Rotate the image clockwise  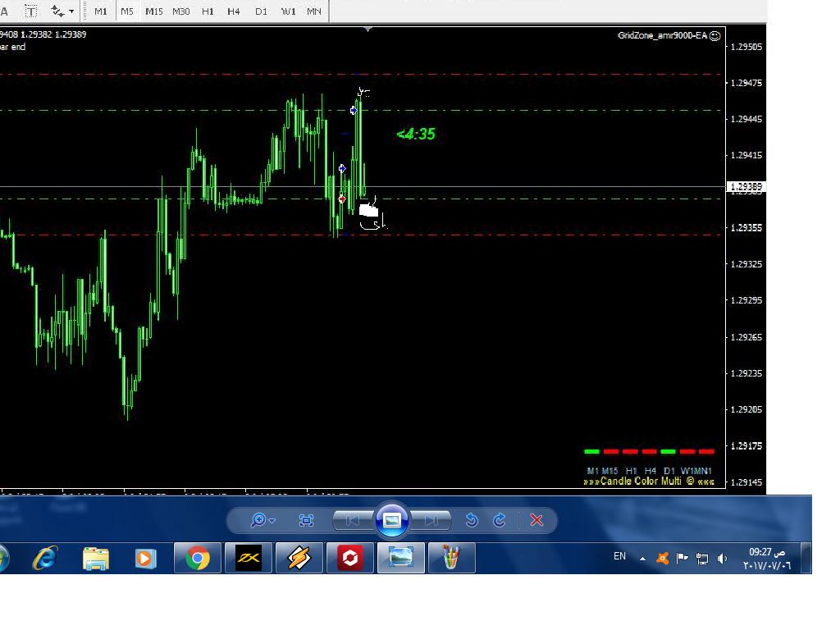(x=500, y=520)
